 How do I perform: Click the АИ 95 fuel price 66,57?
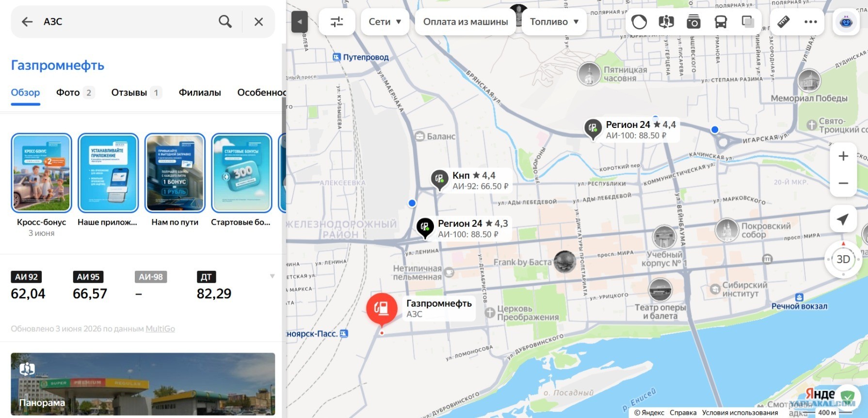(90, 294)
